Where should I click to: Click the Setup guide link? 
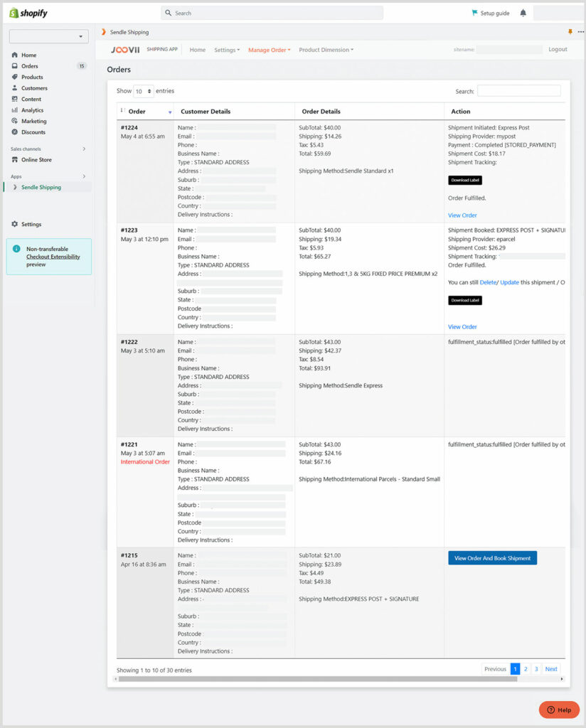click(x=495, y=13)
